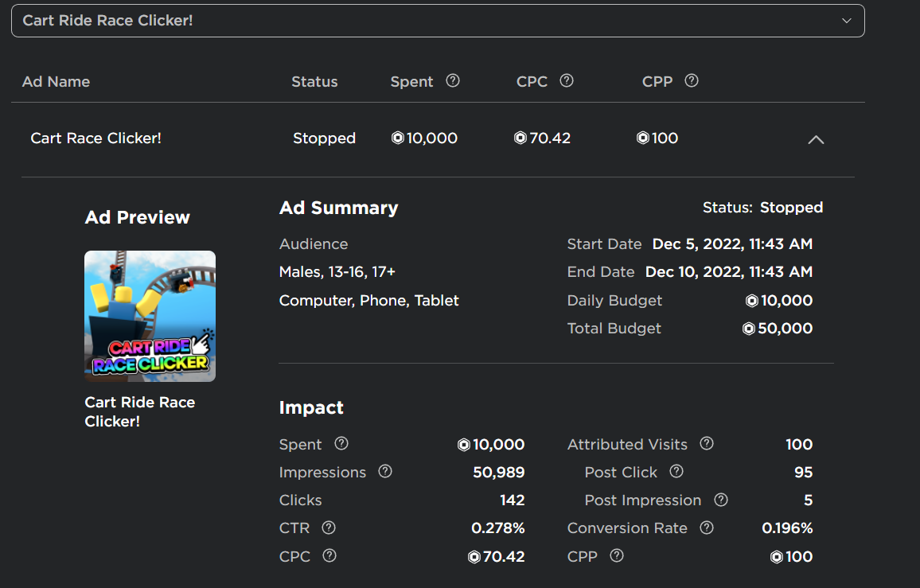The height and width of the screenshot is (588, 920).
Task: Click the Clicks value 142
Action: 513,500
